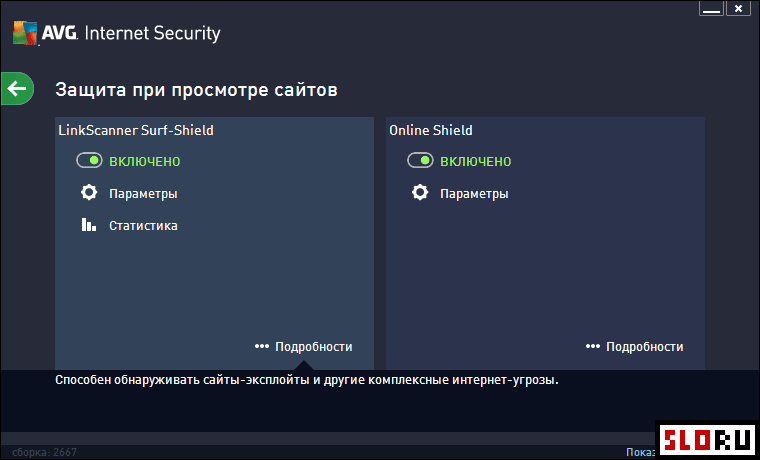760x460 pixels.
Task: Click the gear icon under Online Shield
Action: pos(420,193)
